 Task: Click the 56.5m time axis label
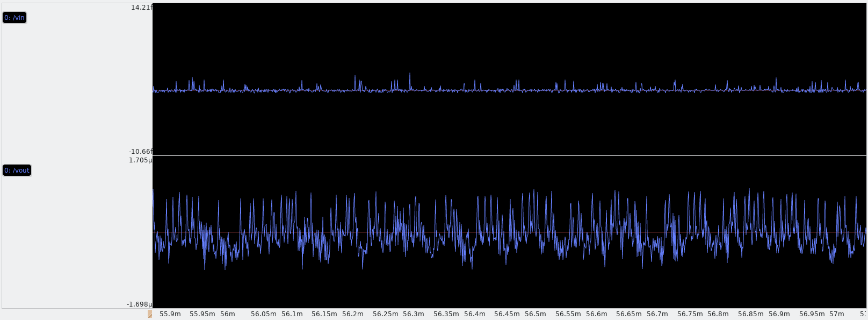(536, 314)
